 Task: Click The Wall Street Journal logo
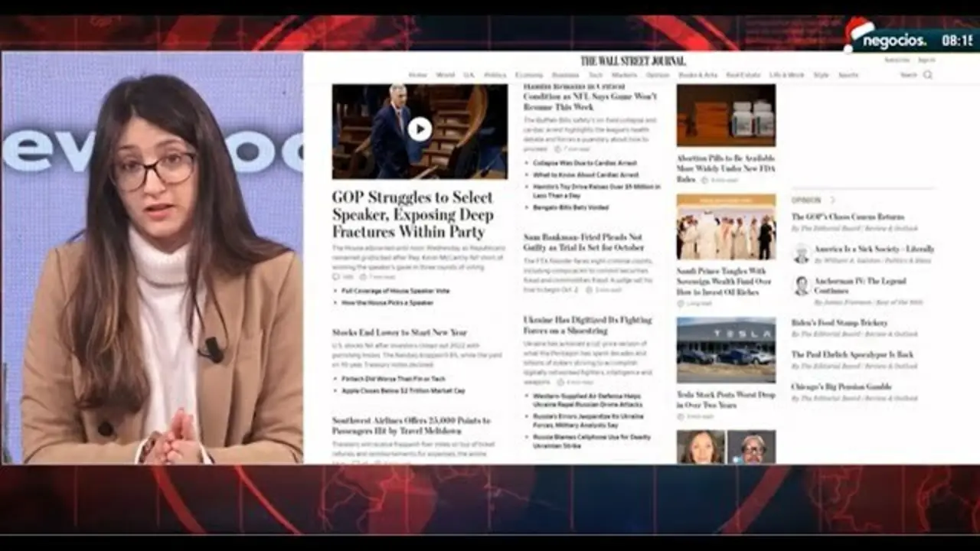coord(632,60)
